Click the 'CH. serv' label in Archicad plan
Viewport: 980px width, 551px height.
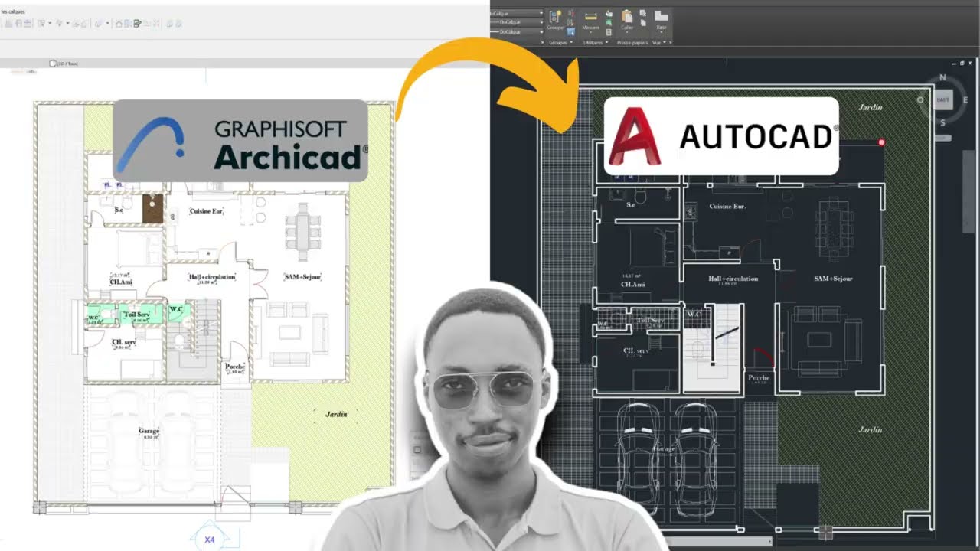click(x=124, y=342)
